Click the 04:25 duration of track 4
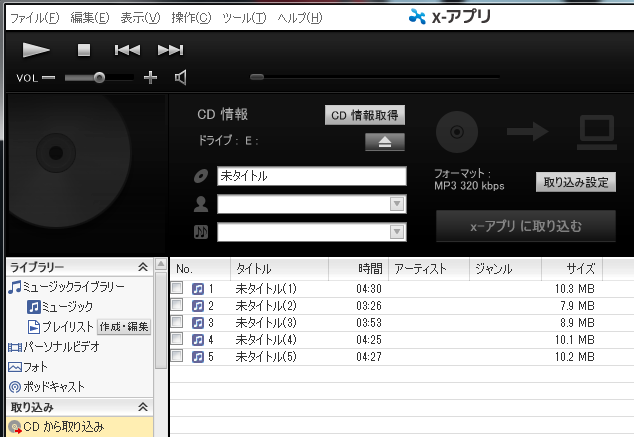Image resolution: width=634 pixels, height=437 pixels. point(369,340)
